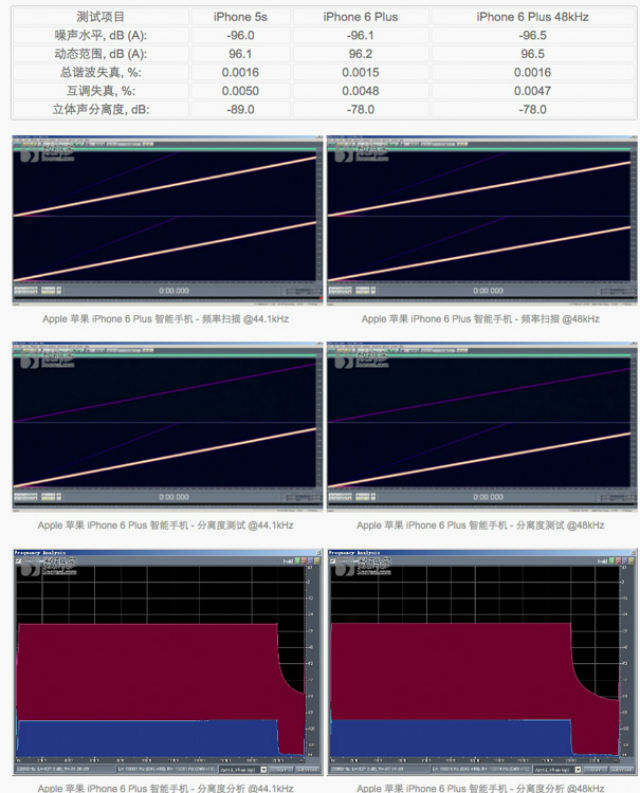Image resolution: width=640 pixels, height=793 pixels.
Task: Click the 总谐波失真, % row label
Action: pos(100,72)
